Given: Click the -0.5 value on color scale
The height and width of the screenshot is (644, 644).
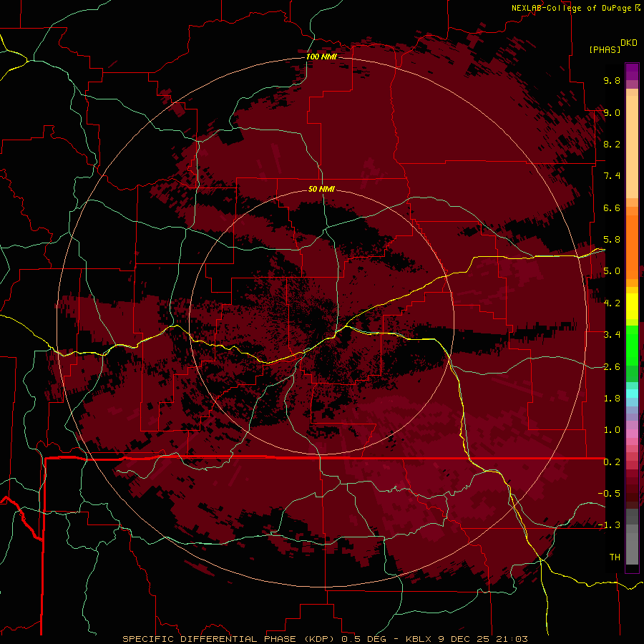Looking at the screenshot, I should [609, 494].
